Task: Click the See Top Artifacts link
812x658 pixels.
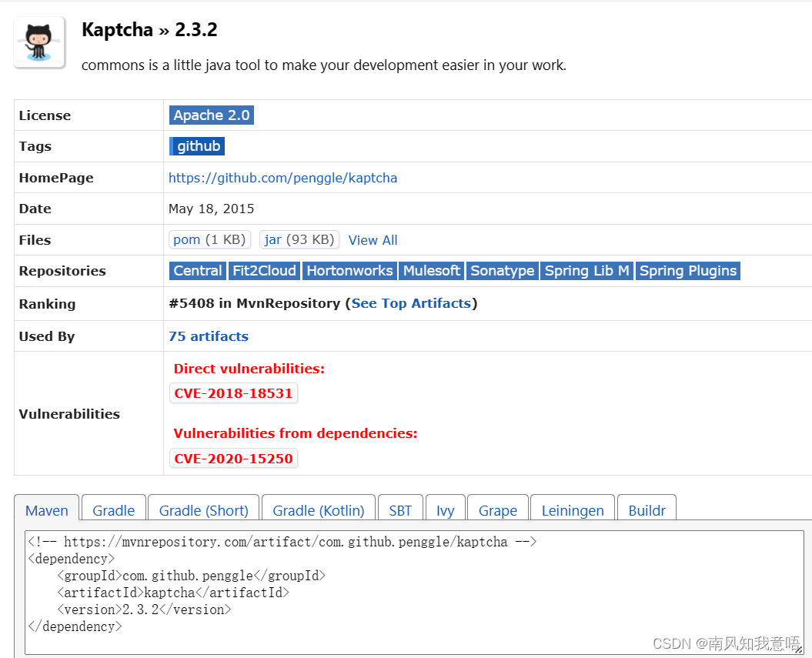Action: coord(411,303)
